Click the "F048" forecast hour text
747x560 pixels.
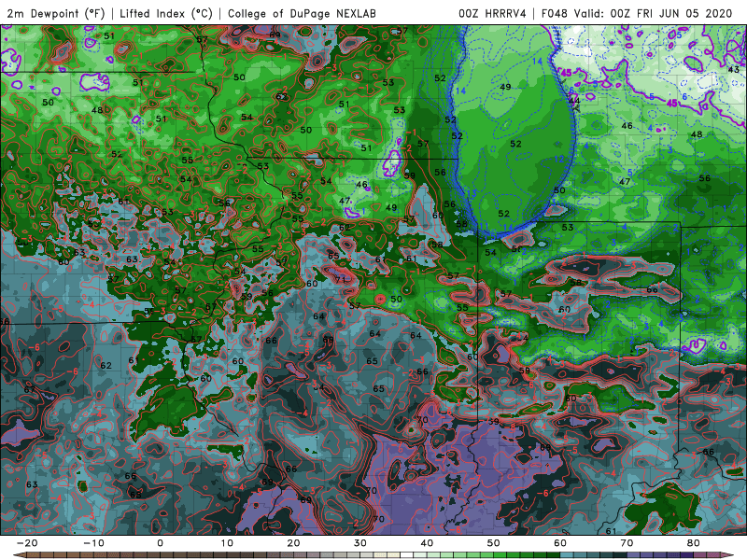[x=555, y=13]
